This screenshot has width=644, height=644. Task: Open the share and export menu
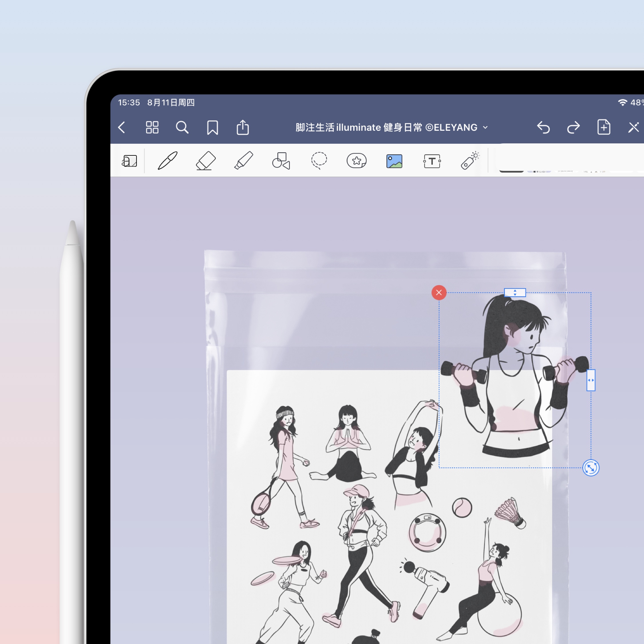tap(243, 127)
